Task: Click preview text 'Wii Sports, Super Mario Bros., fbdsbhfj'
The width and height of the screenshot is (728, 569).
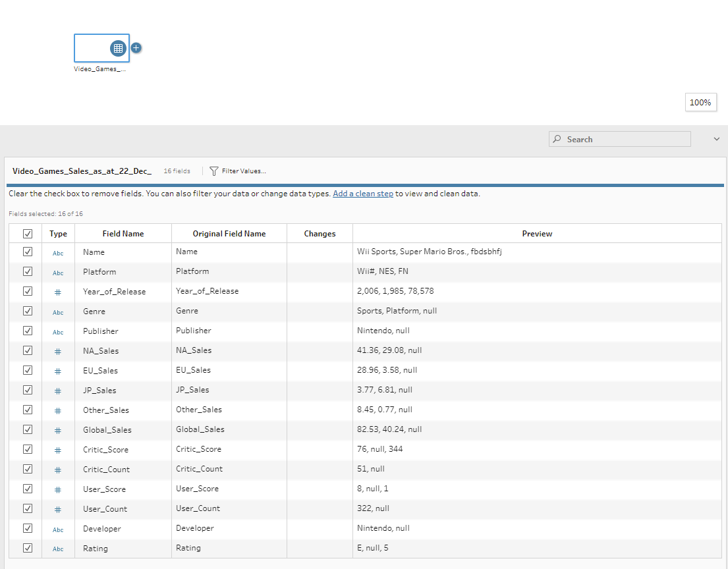Action: point(430,252)
